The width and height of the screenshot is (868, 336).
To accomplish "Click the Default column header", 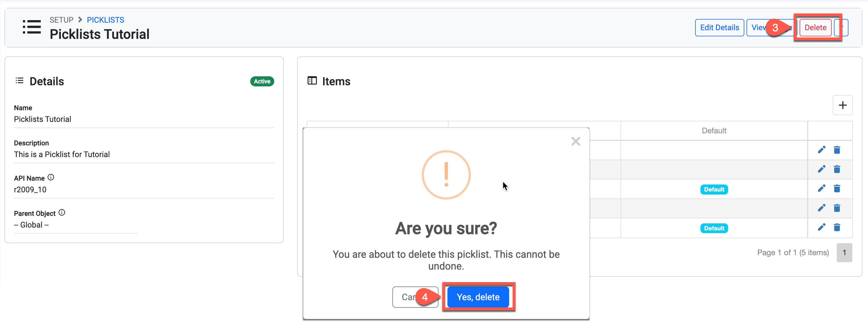I will pos(714,131).
